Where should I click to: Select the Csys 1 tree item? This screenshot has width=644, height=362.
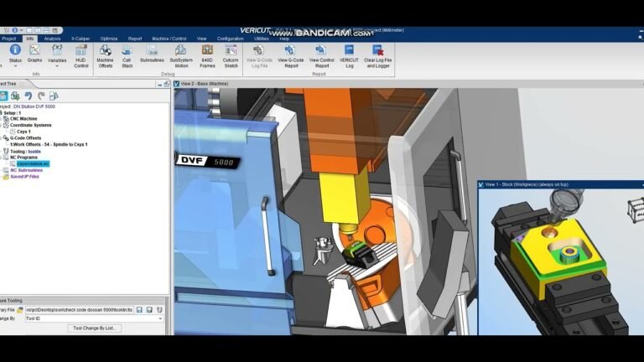tap(23, 132)
